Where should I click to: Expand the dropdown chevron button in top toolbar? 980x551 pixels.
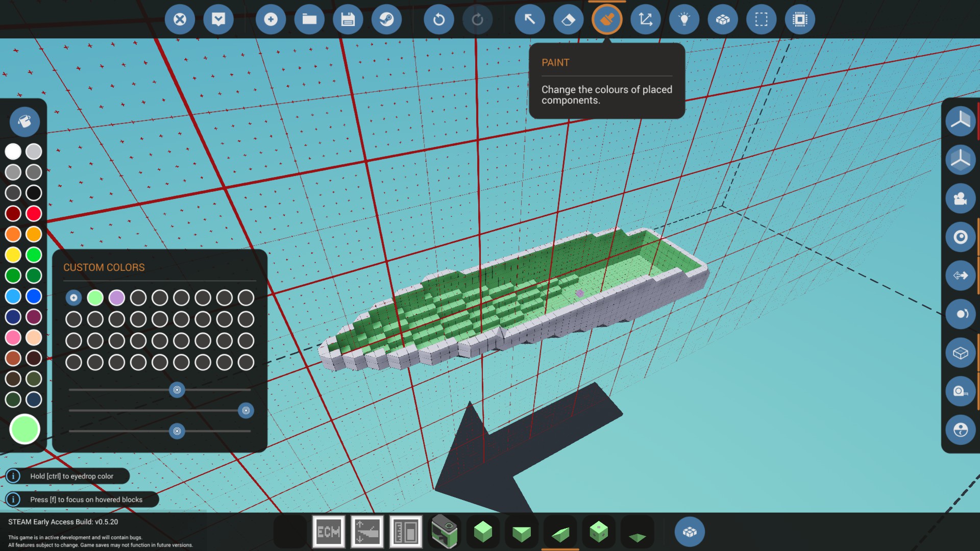pyautogui.click(x=218, y=20)
